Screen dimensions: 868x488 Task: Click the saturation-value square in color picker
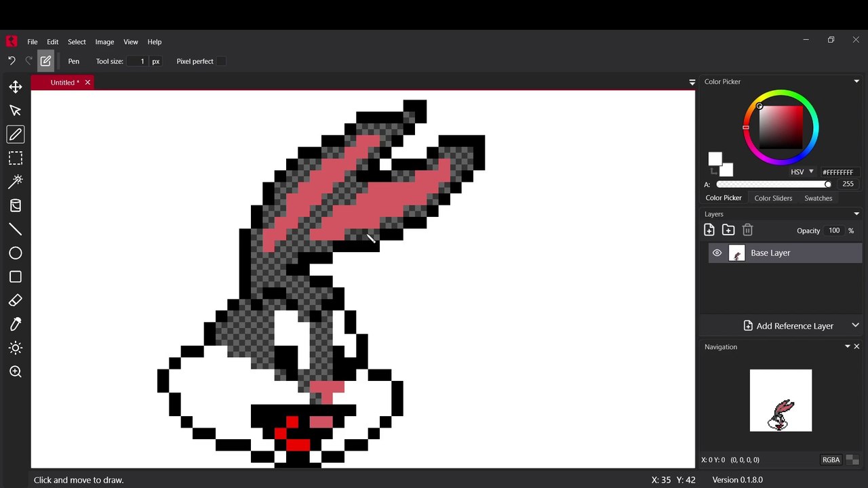[x=780, y=127]
